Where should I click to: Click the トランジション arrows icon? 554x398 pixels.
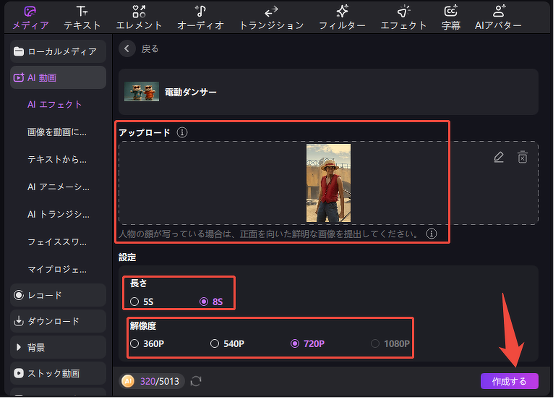tap(271, 12)
